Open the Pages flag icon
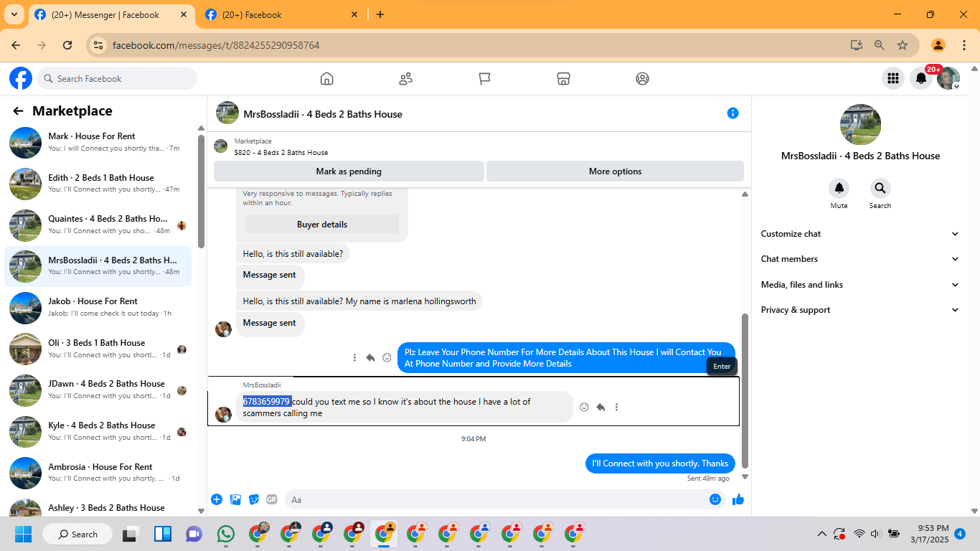The width and height of the screenshot is (980, 551). click(485, 79)
